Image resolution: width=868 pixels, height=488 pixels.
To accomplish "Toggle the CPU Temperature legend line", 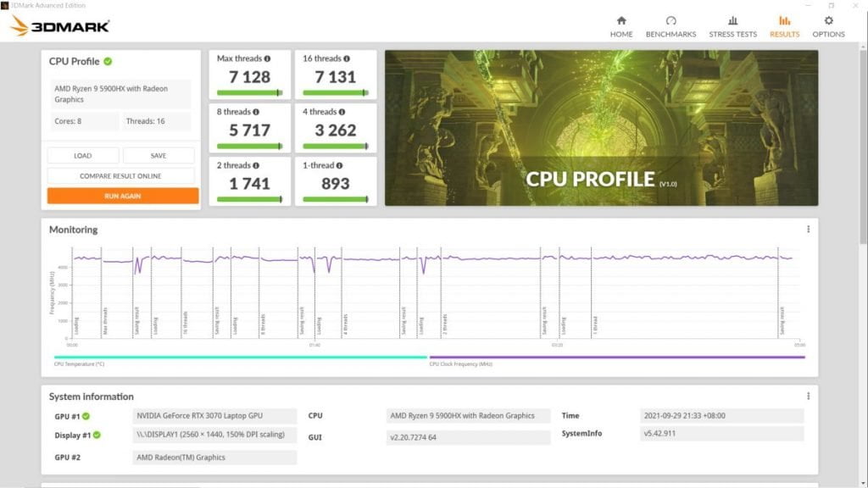I will pos(240,358).
